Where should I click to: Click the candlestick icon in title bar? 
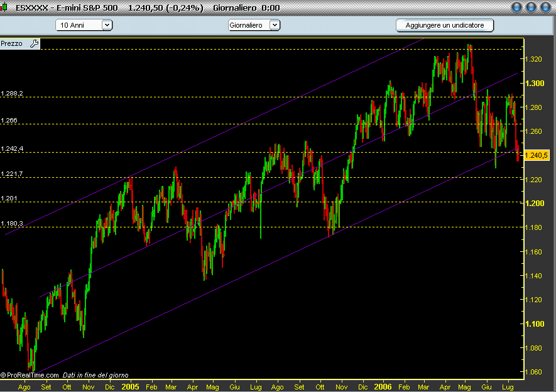[x=4, y=8]
